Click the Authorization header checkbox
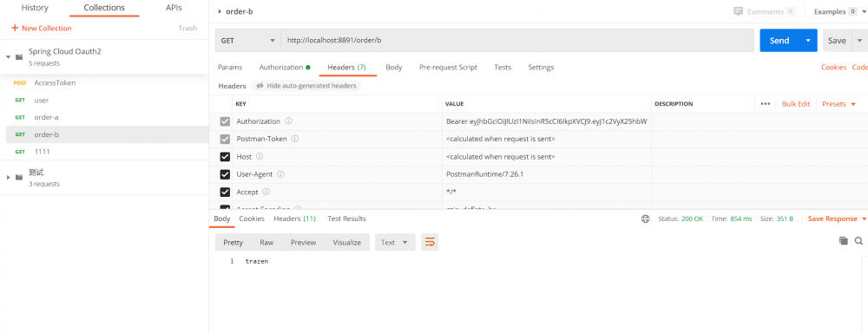Viewport: 868px width, 333px height. [x=225, y=121]
